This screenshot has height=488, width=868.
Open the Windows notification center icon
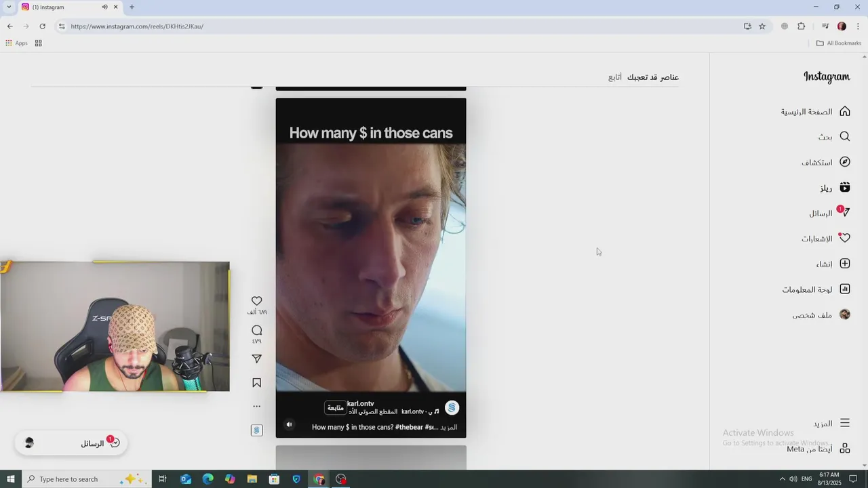tap(853, 479)
